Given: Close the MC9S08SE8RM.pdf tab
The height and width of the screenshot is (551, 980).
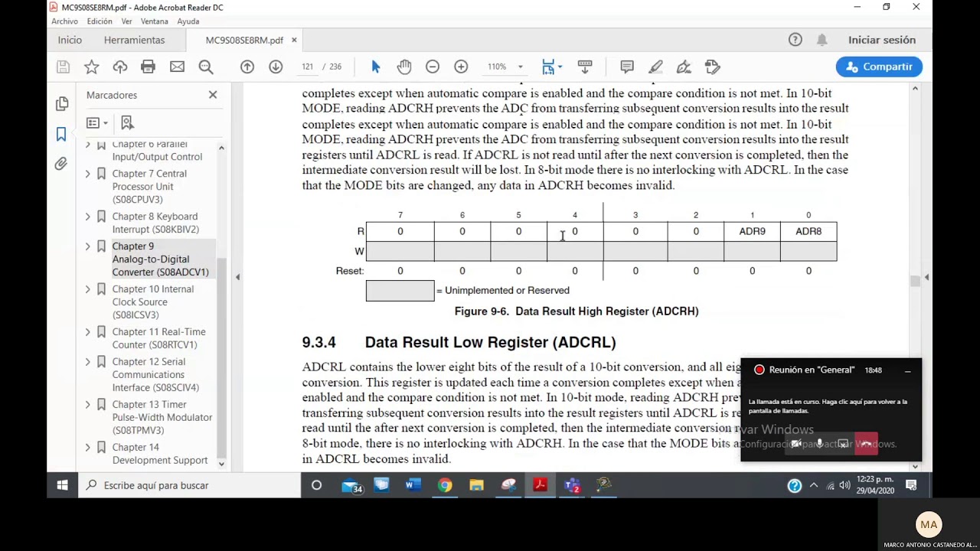Looking at the screenshot, I should (294, 40).
